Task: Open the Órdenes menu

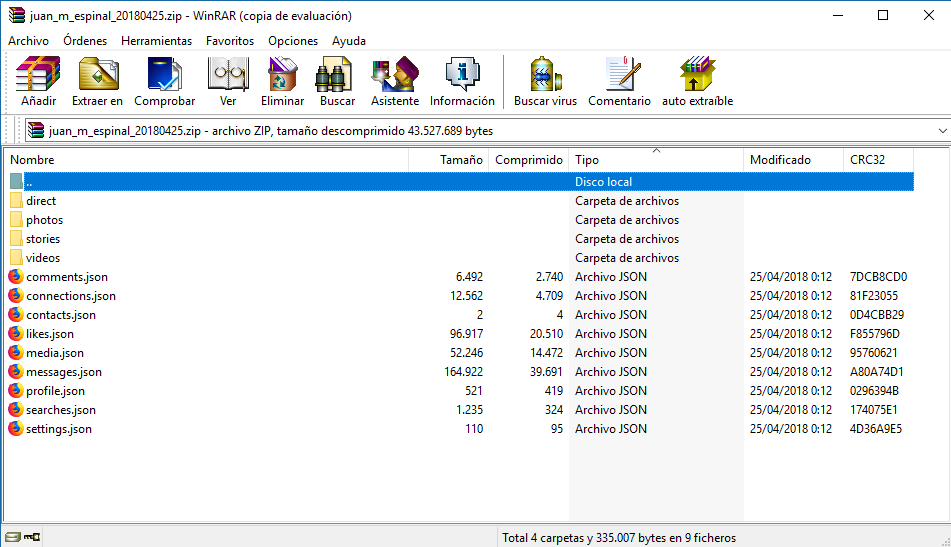Action: 85,41
